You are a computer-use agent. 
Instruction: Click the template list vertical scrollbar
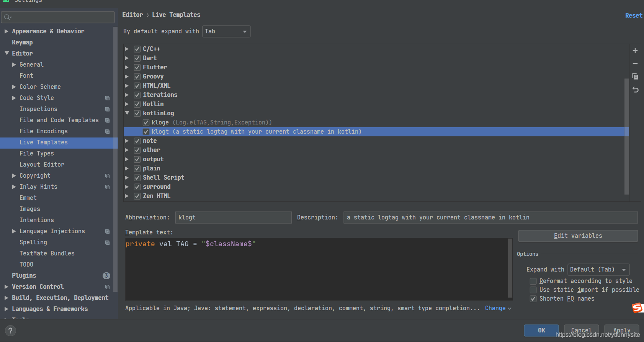626,136
